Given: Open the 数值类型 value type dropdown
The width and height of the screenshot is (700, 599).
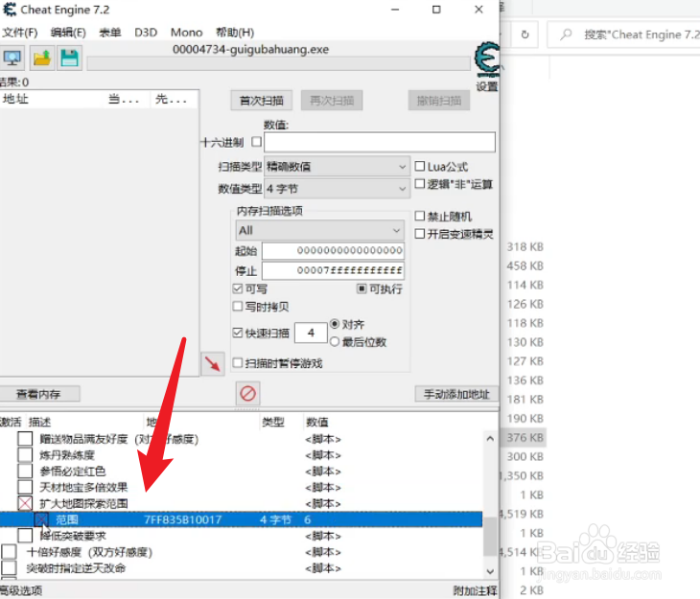Looking at the screenshot, I should 337,189.
